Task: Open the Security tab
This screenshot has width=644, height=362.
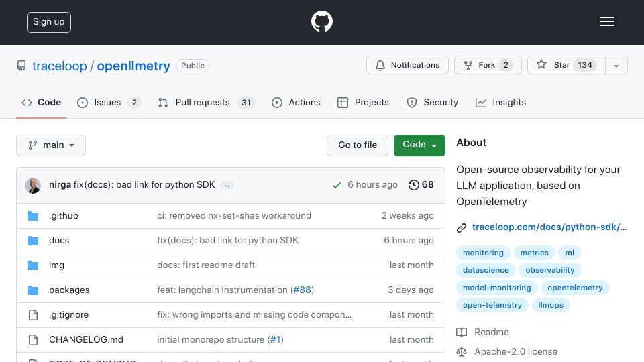Action: (433, 102)
